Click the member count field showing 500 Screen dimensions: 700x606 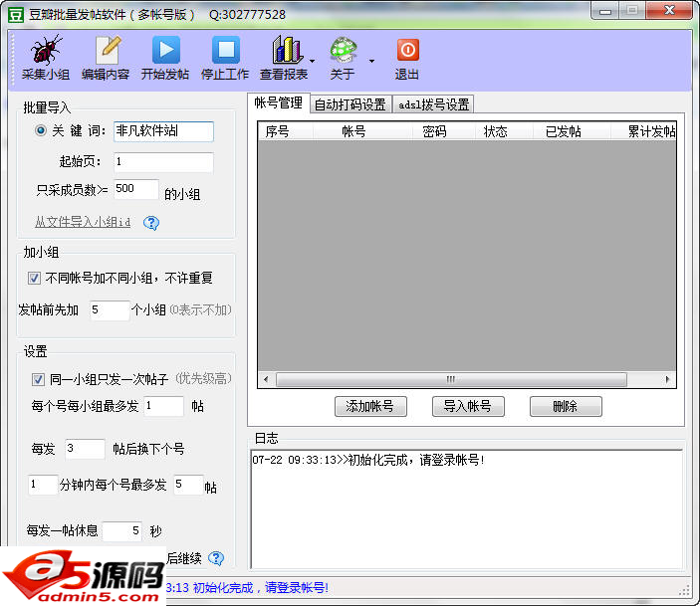tap(136, 189)
